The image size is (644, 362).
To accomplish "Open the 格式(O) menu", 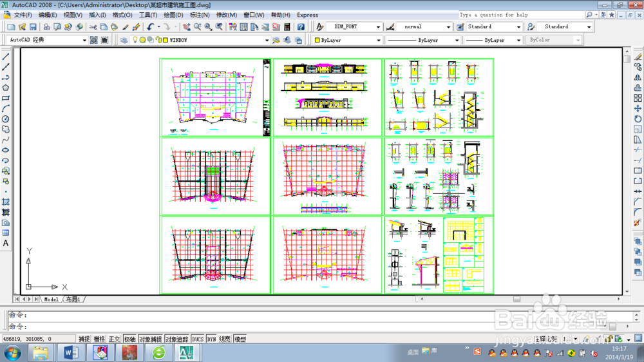I will (x=122, y=15).
